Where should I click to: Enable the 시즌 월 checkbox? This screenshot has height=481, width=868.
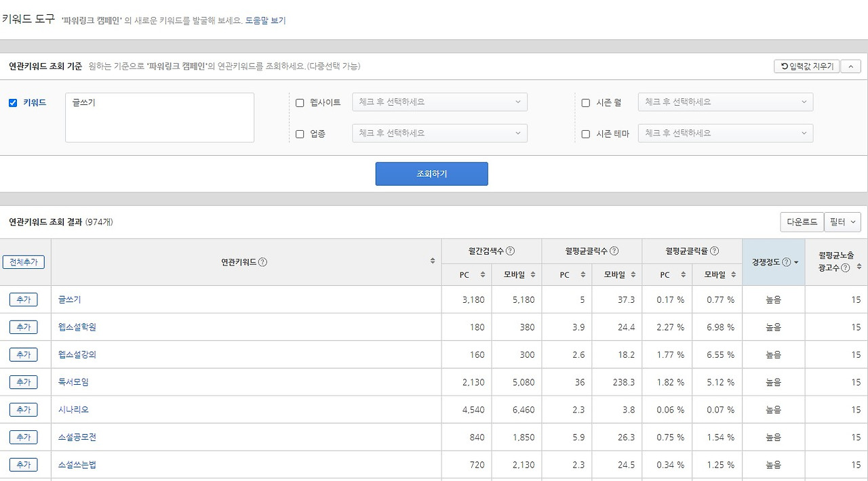(586, 103)
